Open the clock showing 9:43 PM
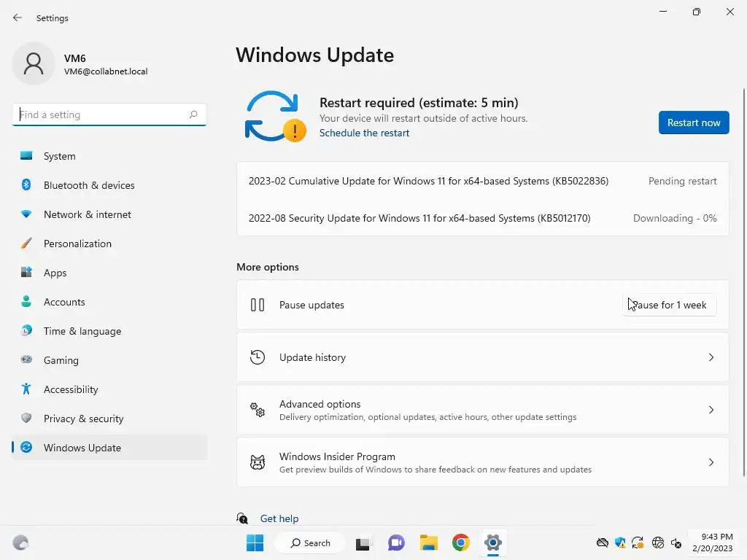Screen dimensions: 747x560 (x=712, y=542)
